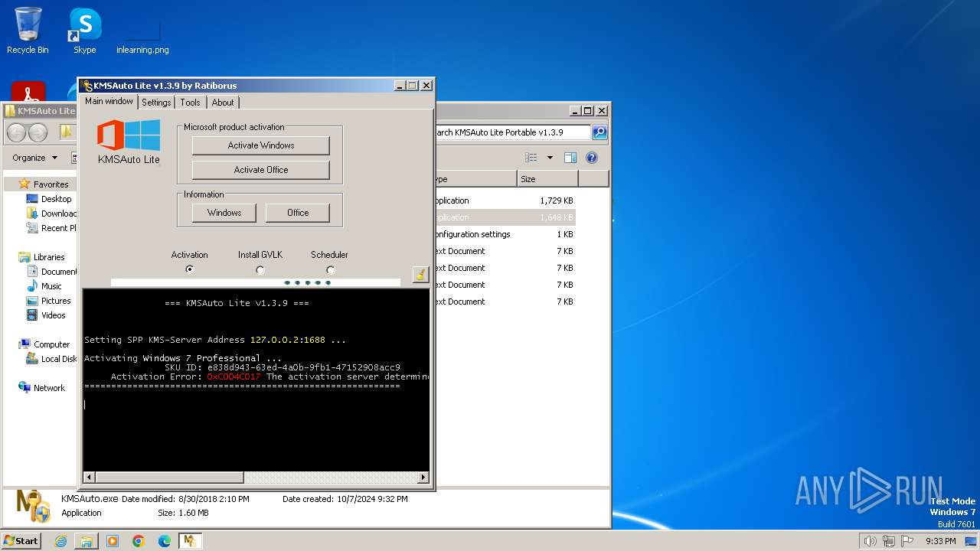Select Videos library in sidebar
The image size is (980, 551).
point(46,315)
